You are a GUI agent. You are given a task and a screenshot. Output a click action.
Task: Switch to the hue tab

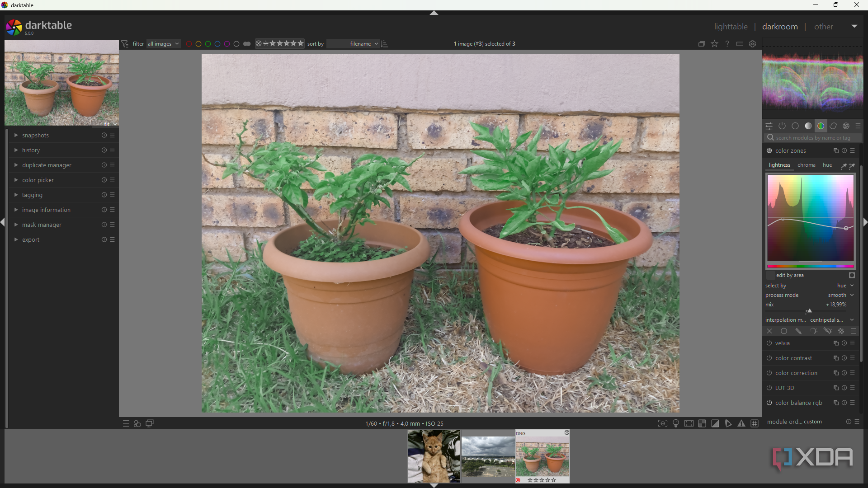(x=827, y=165)
